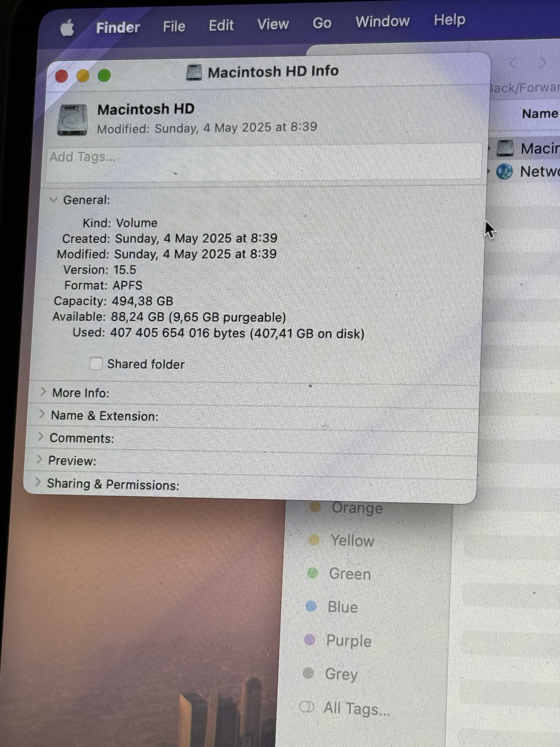Expand the More Info section
560x747 pixels.
click(43, 392)
